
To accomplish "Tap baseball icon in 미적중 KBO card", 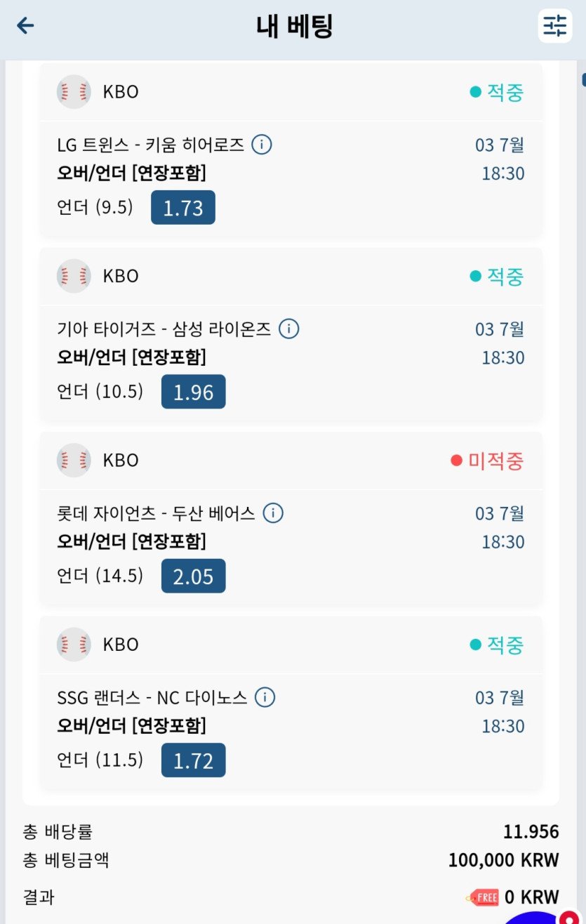I will pos(74,461).
